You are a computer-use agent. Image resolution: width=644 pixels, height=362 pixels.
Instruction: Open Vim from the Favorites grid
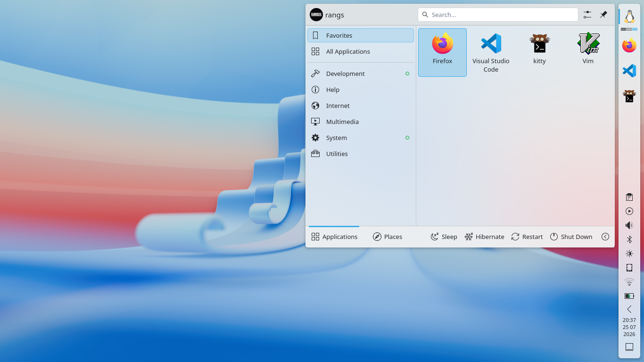coord(588,52)
